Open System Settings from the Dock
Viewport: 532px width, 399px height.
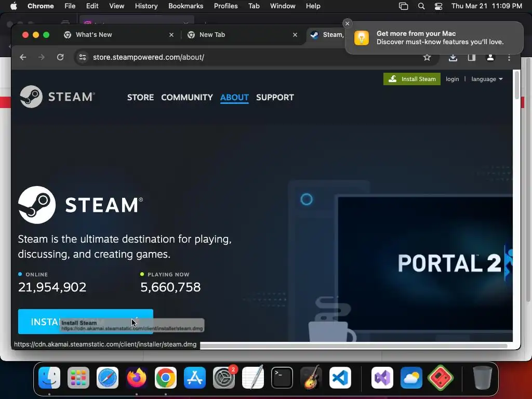click(x=224, y=378)
